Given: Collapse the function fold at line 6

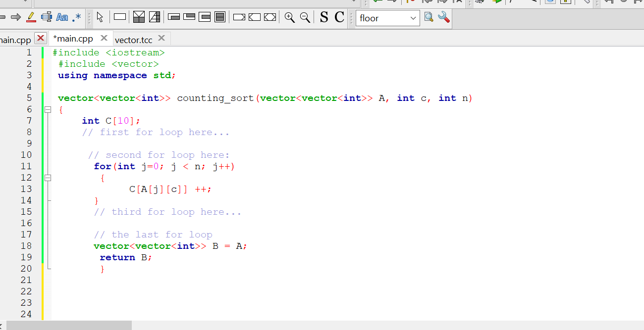Looking at the screenshot, I should pyautogui.click(x=48, y=109).
